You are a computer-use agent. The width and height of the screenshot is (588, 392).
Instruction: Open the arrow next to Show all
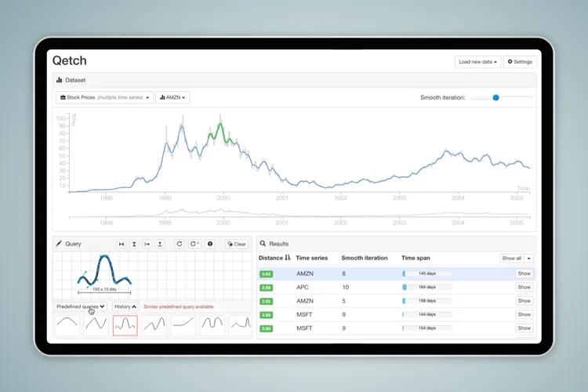tap(529, 258)
